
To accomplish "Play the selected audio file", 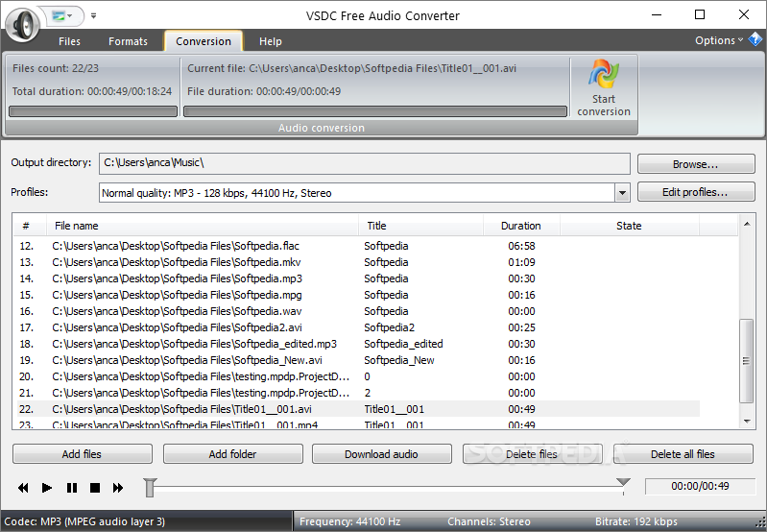I will (47, 488).
